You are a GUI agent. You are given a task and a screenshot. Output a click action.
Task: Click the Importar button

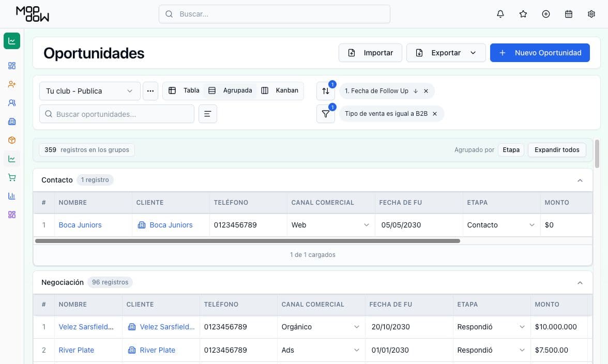point(370,53)
